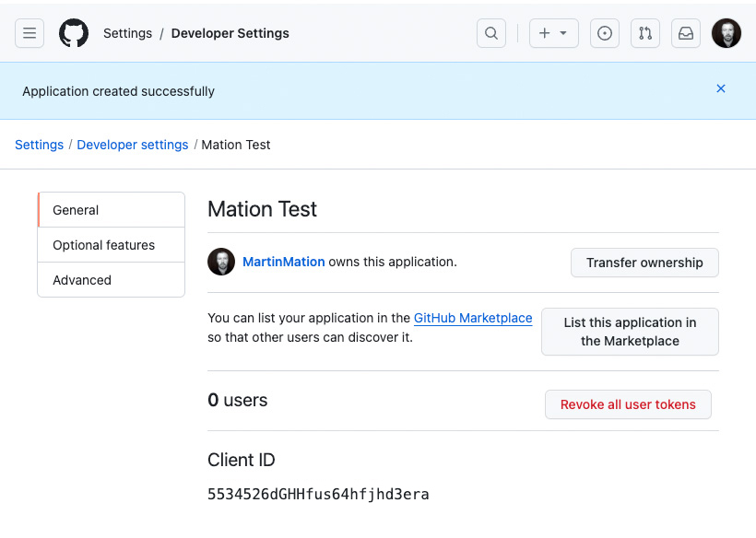Click 'Settings' in the top header
The height and width of the screenshot is (538, 756).
coord(128,33)
